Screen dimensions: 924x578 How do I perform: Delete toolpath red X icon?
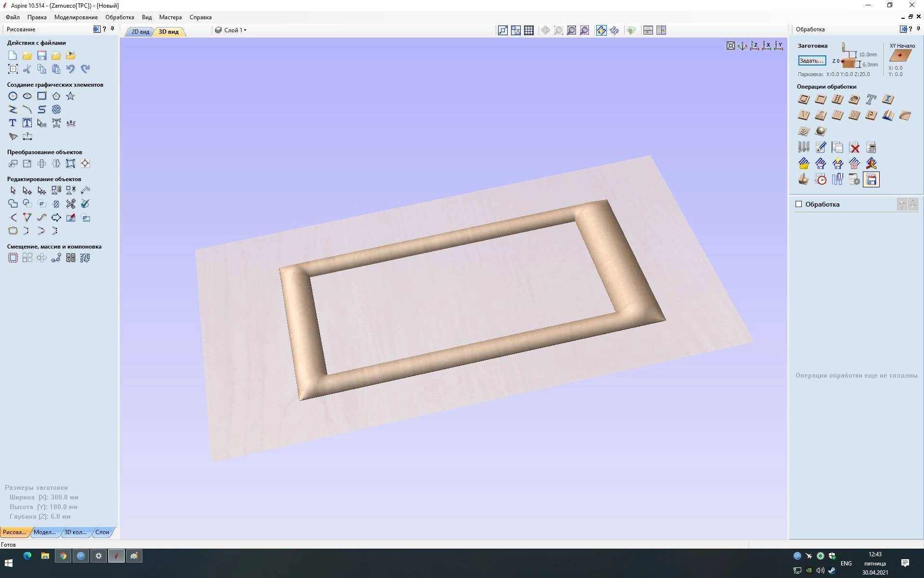(x=854, y=147)
